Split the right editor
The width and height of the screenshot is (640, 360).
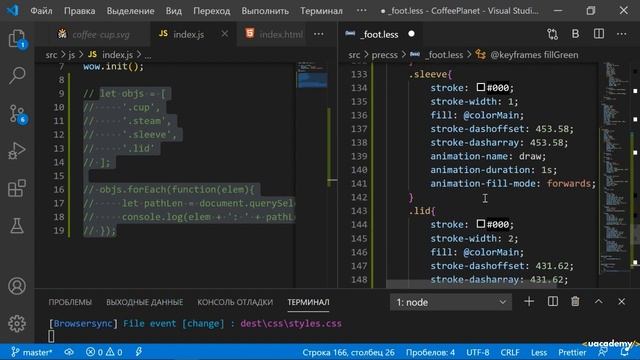(x=599, y=34)
